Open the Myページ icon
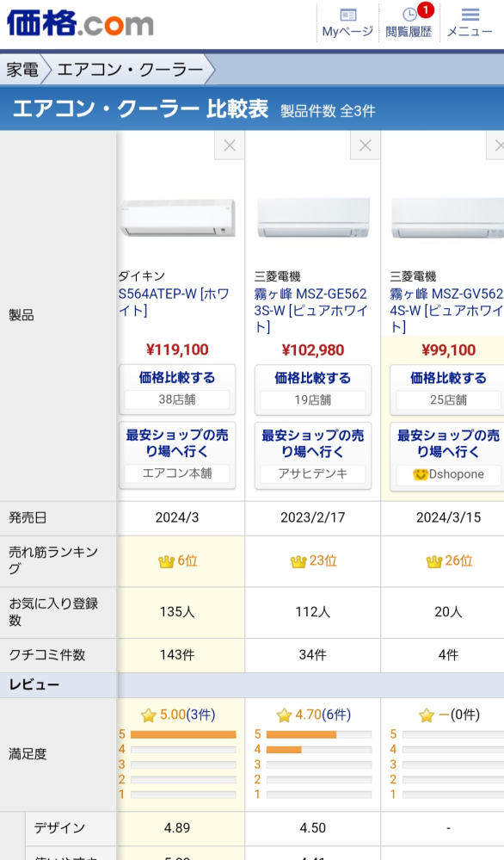 (347, 23)
